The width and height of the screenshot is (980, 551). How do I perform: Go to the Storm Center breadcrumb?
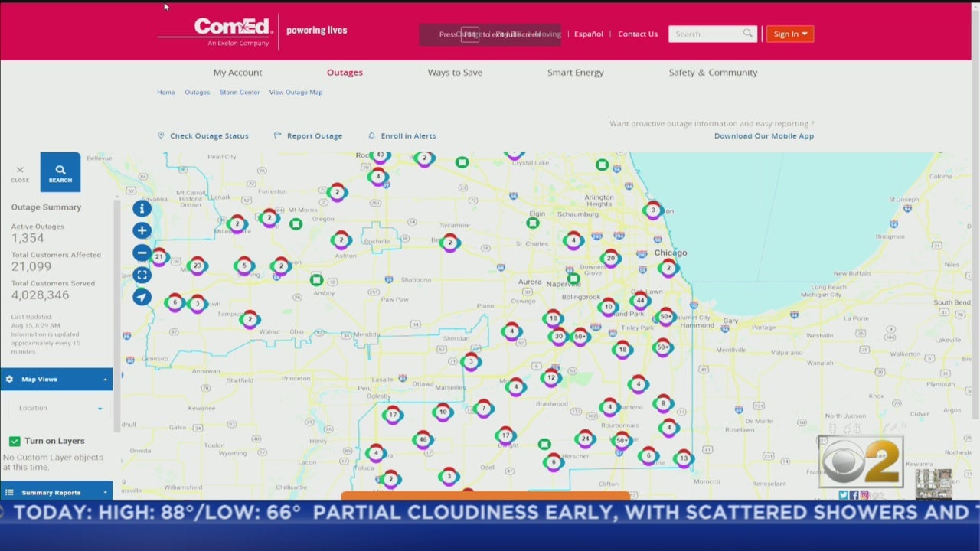point(240,92)
